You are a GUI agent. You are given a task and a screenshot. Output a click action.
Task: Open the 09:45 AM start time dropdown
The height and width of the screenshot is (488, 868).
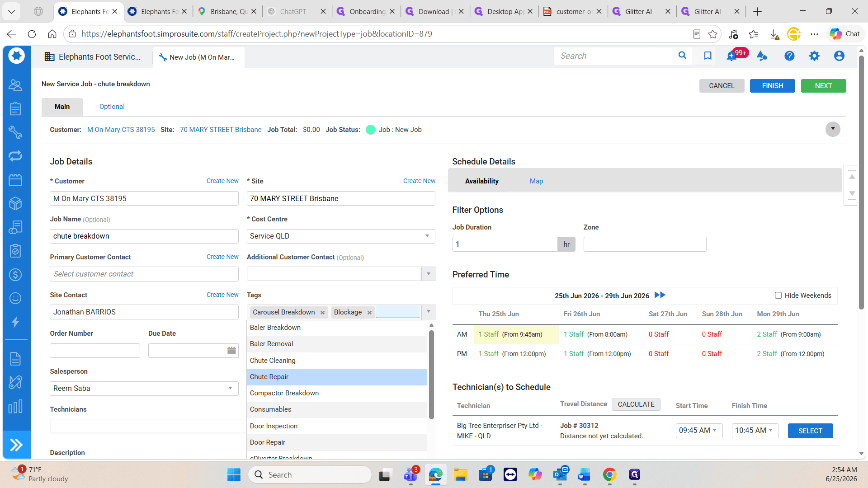[699, 431]
